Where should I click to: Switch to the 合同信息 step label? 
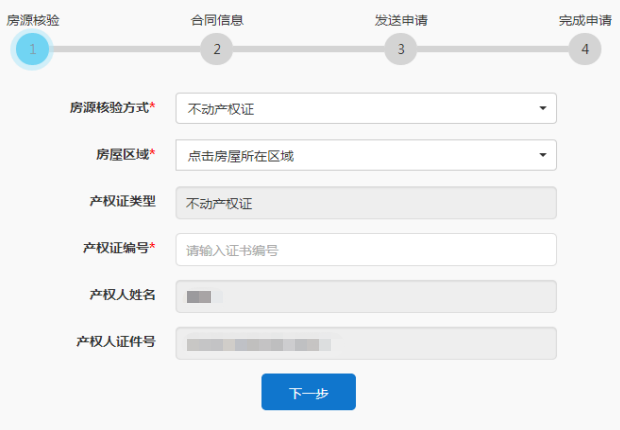click(x=217, y=19)
